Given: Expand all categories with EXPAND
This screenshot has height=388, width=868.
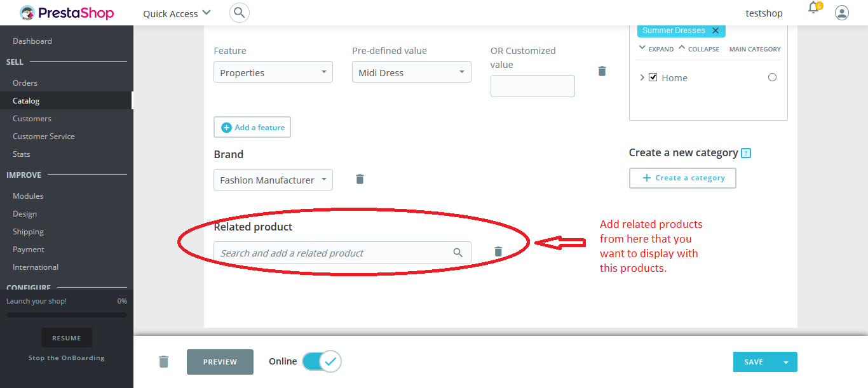Looking at the screenshot, I should [x=656, y=49].
